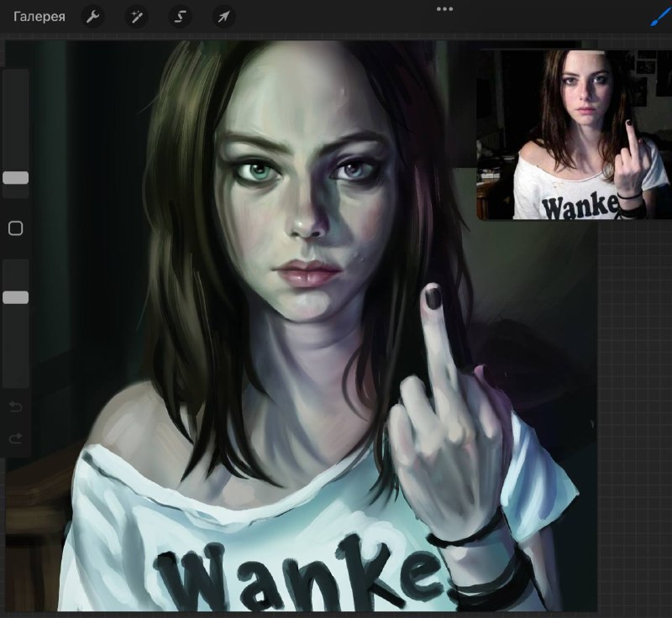Click the floating reference photo window
Screen dimensions: 672x618
[575, 135]
